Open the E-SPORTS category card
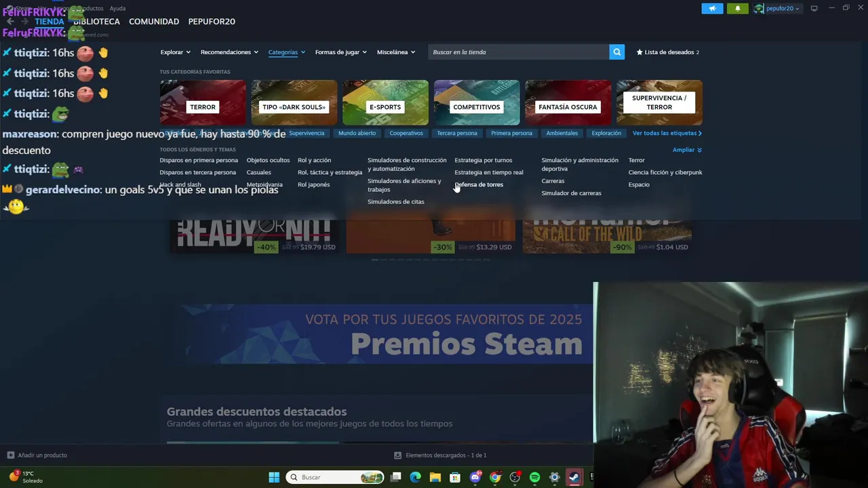Screen dimensions: 868x488 pos(385,102)
